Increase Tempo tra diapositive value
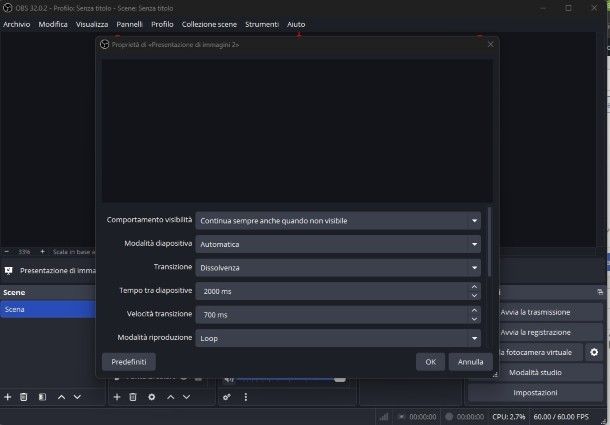 pos(474,286)
